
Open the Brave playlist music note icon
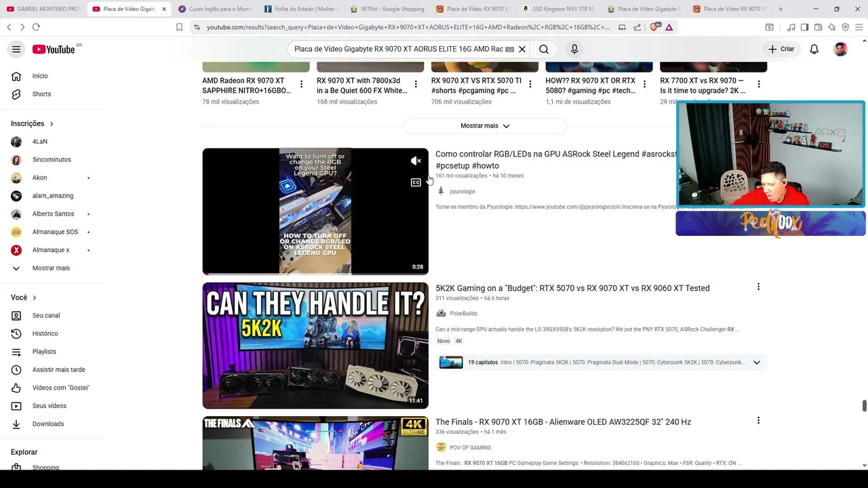[x=791, y=27]
